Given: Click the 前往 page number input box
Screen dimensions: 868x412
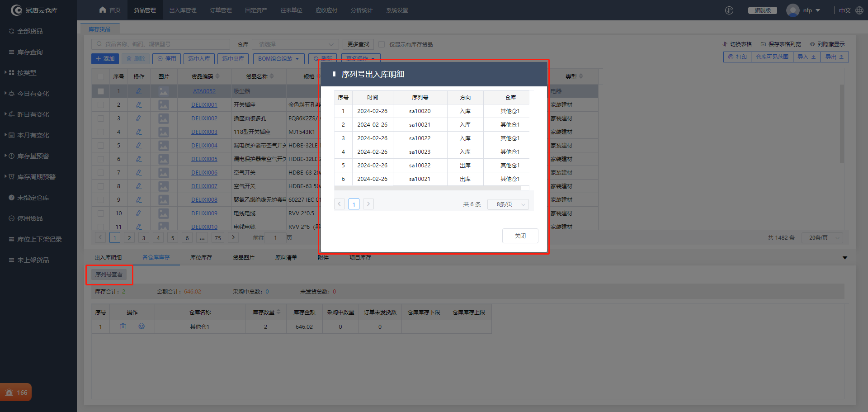Looking at the screenshot, I should click(x=275, y=238).
